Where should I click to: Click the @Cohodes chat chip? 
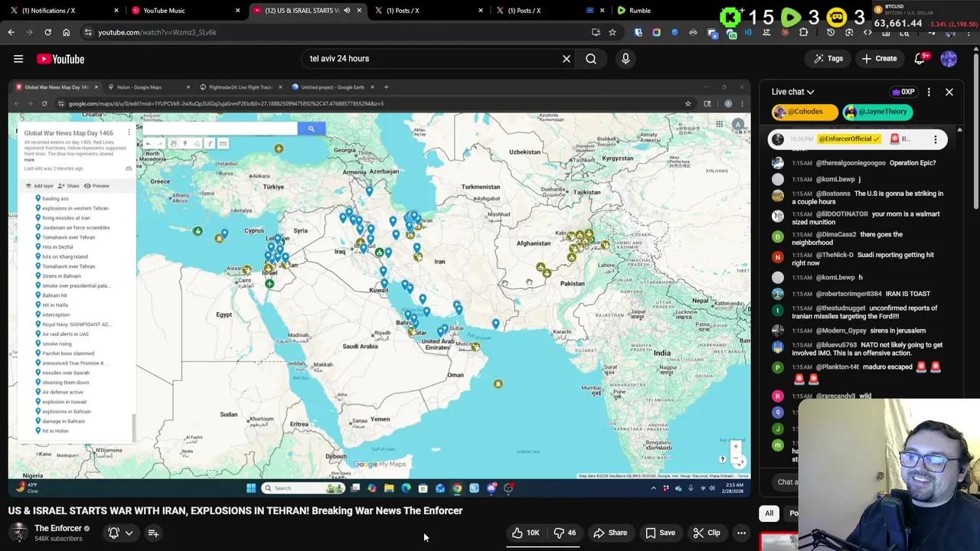pos(804,112)
